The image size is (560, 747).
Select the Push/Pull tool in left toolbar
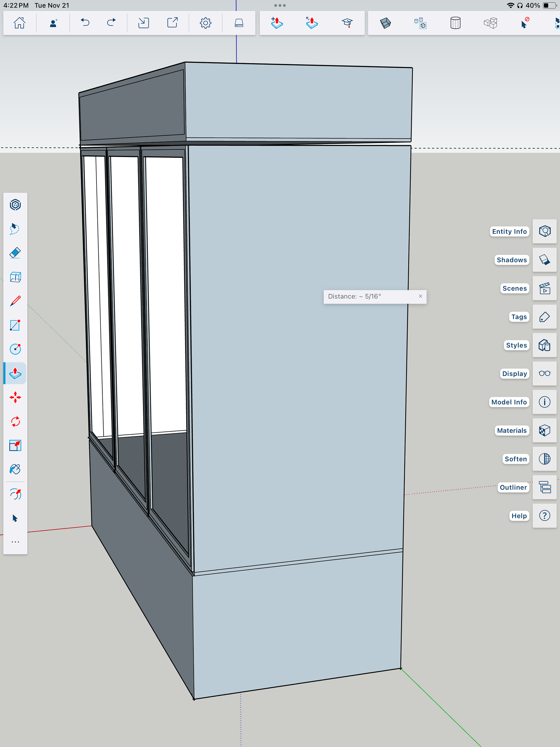click(x=15, y=373)
